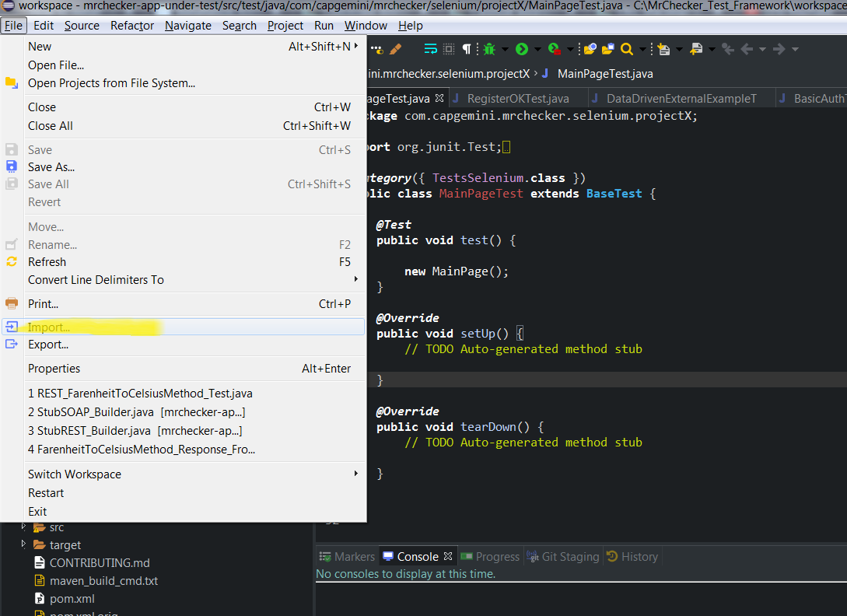Click the Back navigation arrow icon
The height and width of the screenshot is (616, 847).
(x=747, y=49)
